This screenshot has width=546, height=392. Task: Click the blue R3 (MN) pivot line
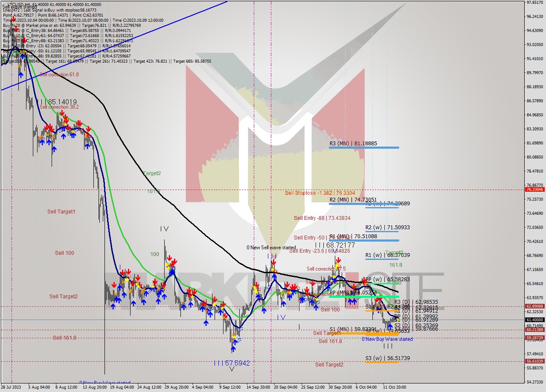(364, 148)
